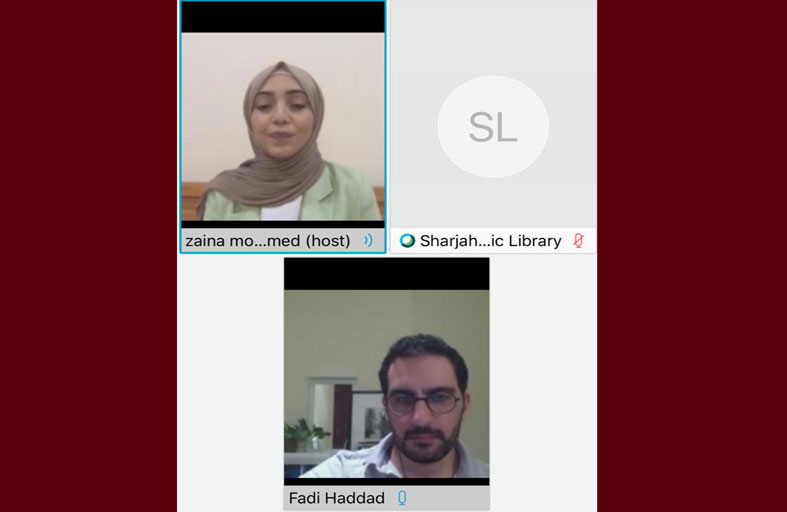Image resolution: width=787 pixels, height=512 pixels.
Task: Select the SL initials avatar circle
Action: pos(493,126)
